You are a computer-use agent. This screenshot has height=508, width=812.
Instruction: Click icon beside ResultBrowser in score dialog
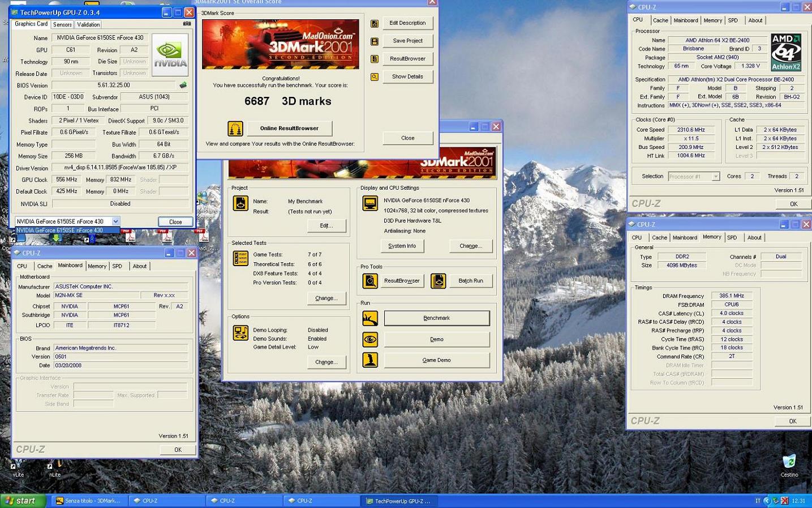[x=375, y=59]
